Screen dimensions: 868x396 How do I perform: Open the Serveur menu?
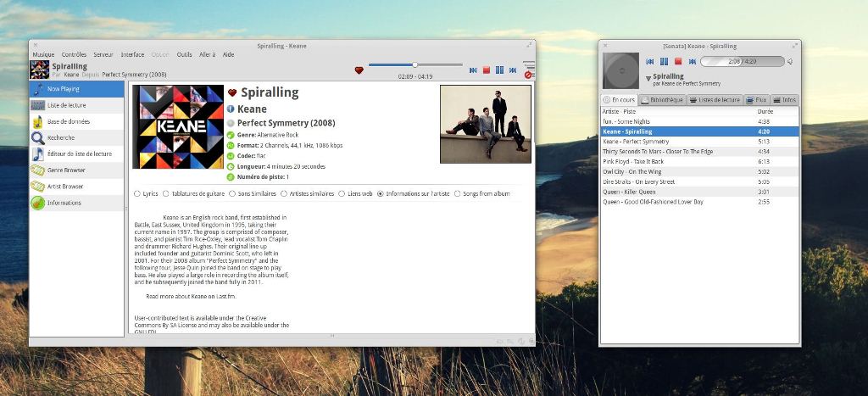[x=103, y=55]
